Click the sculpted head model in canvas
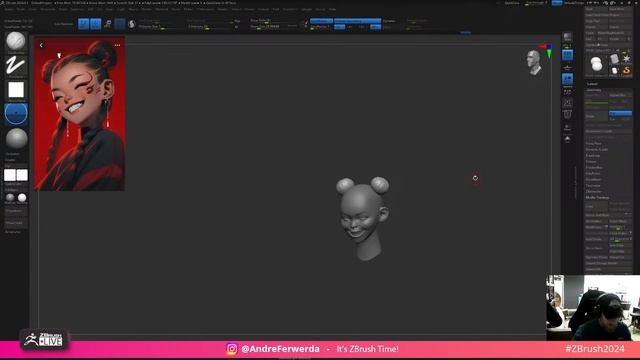Image resolution: width=640 pixels, height=360 pixels. [362, 218]
